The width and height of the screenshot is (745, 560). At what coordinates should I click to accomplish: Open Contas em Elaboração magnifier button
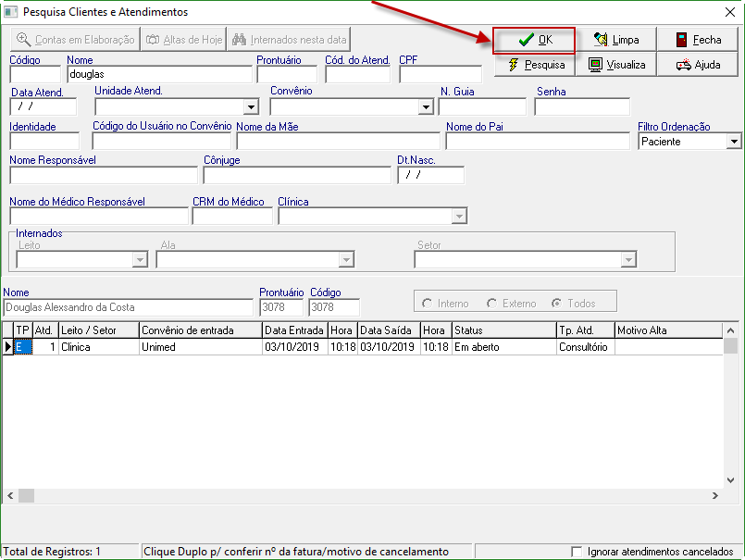(x=75, y=40)
